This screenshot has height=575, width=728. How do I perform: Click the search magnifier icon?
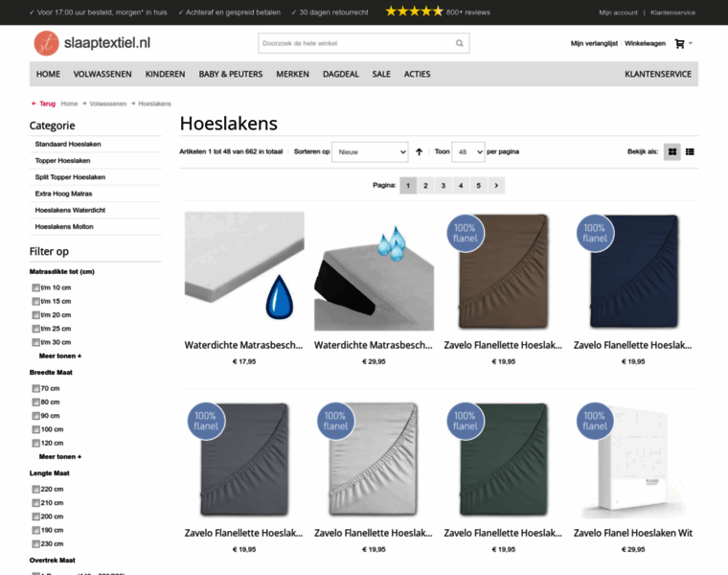[459, 43]
